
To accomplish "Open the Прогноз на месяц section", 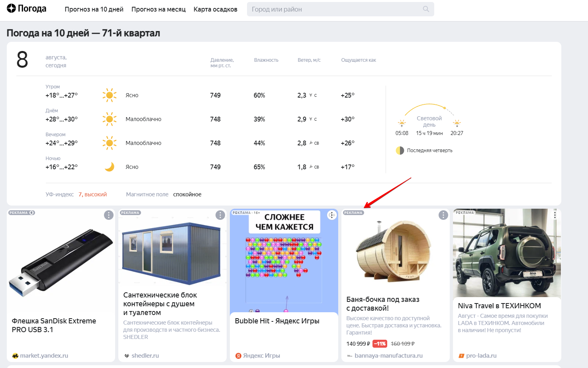I will 158,9.
